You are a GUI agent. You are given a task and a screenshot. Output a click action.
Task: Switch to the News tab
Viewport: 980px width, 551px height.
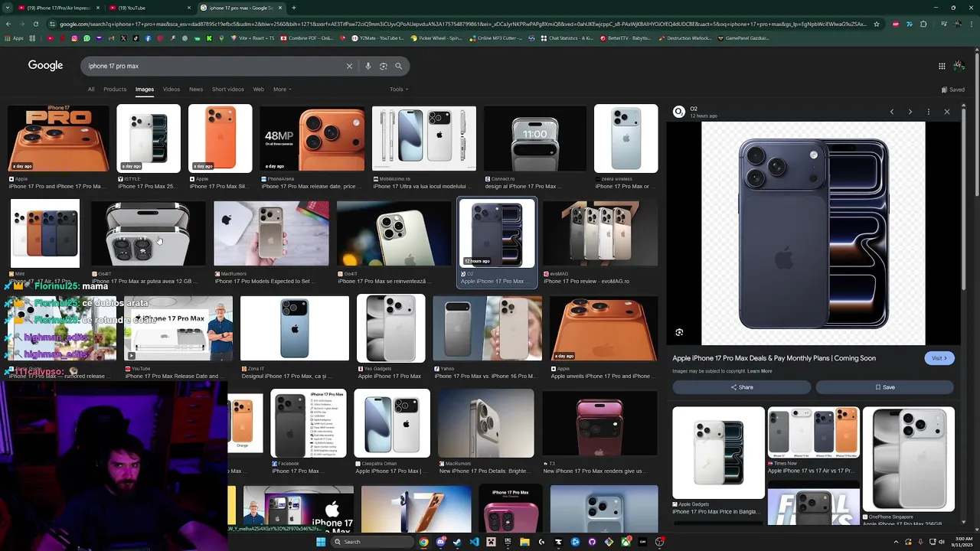196,90
